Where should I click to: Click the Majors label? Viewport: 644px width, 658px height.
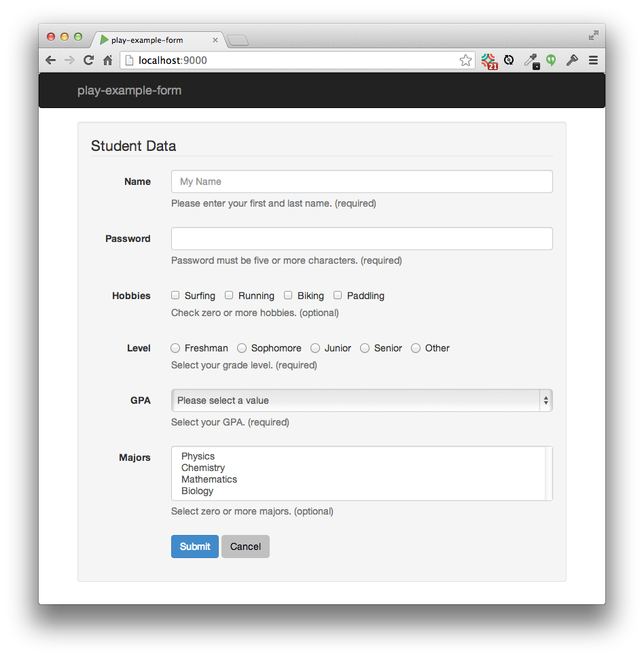click(135, 457)
